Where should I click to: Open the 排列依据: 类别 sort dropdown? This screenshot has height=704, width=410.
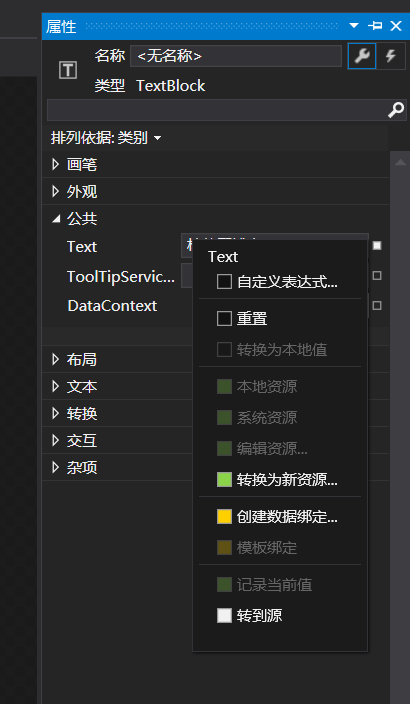pos(106,138)
